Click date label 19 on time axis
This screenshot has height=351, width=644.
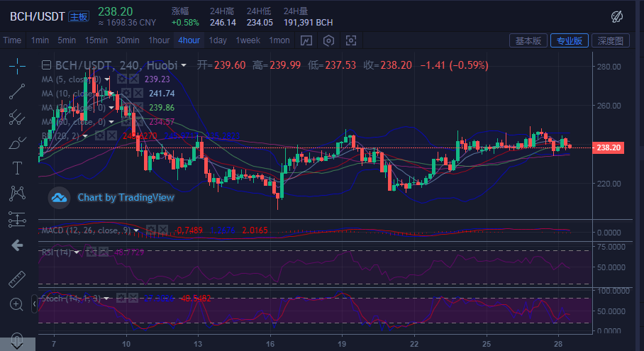pos(342,344)
